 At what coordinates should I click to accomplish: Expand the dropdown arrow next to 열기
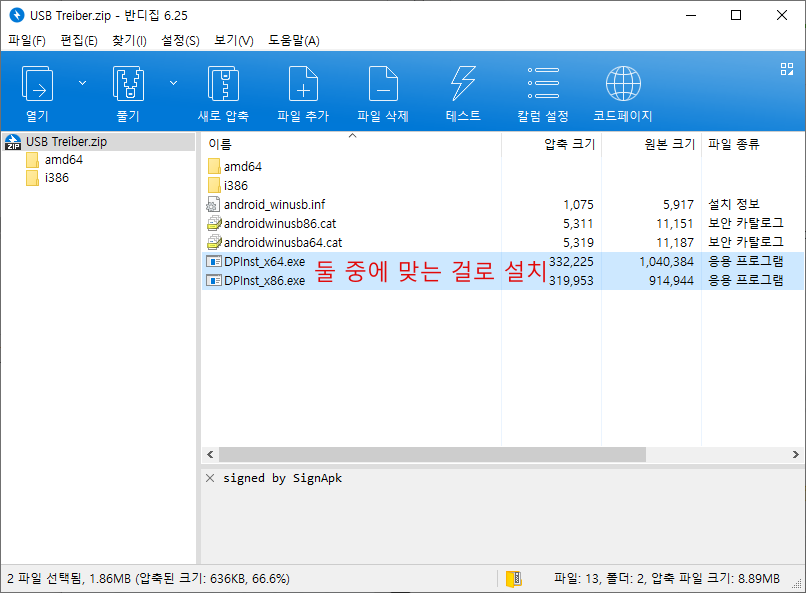pyautogui.click(x=82, y=83)
